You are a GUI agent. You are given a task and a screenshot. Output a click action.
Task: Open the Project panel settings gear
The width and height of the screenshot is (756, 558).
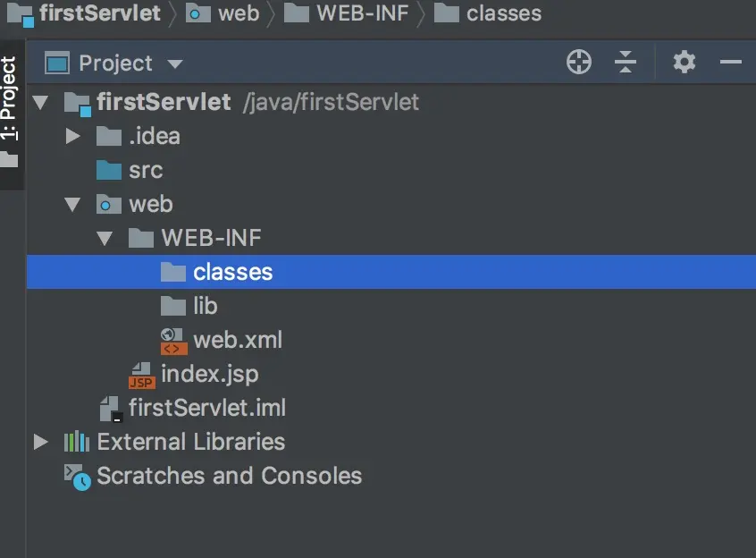pyautogui.click(x=685, y=63)
